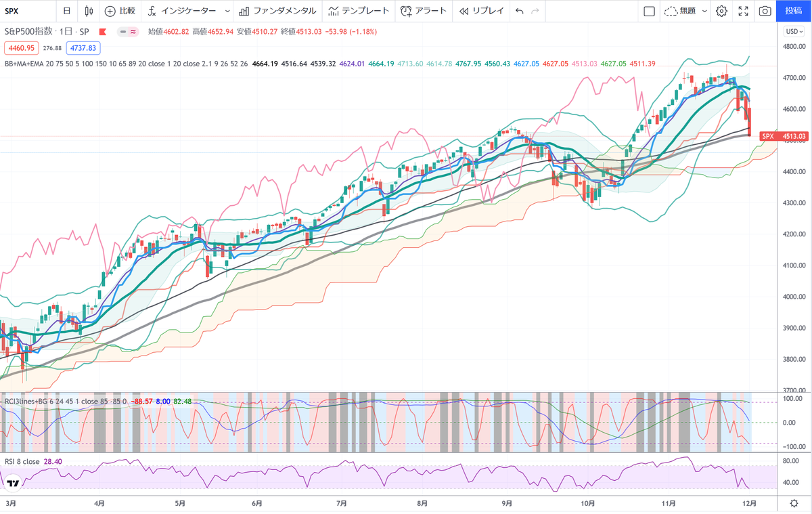The image size is (812, 514).
Task: Save the chart layout named 無題
Action: pos(680,11)
